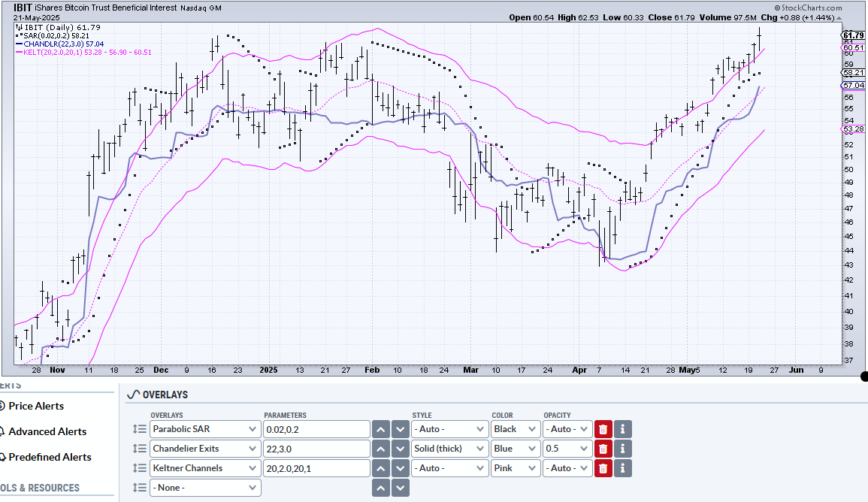Open the empty None overlay dropdown
This screenshot has height=502, width=868.
(205, 488)
